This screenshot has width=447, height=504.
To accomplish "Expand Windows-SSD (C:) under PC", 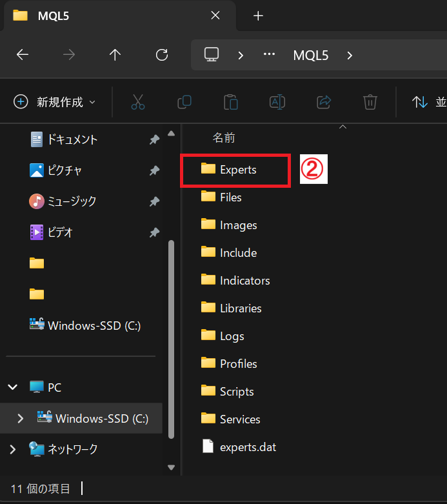I will [21, 418].
